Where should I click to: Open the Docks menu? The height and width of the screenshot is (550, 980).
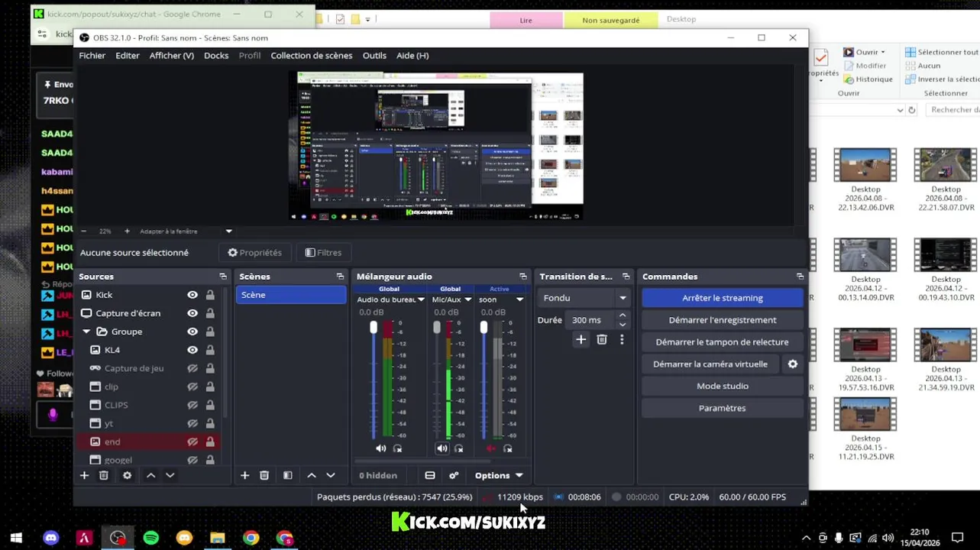pyautogui.click(x=216, y=56)
